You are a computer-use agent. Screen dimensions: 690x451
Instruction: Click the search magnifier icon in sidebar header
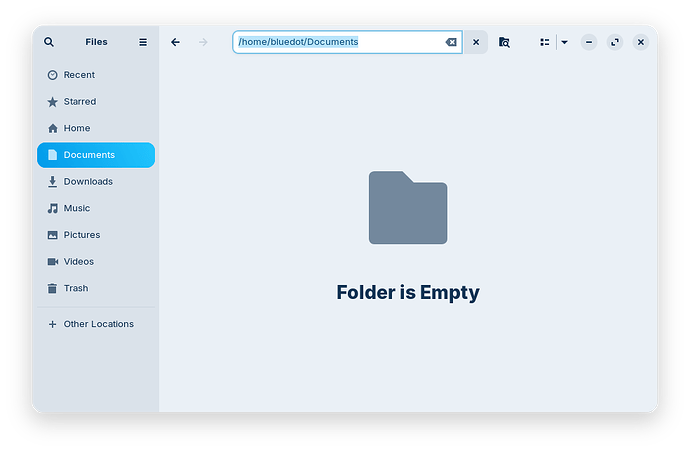click(x=49, y=42)
